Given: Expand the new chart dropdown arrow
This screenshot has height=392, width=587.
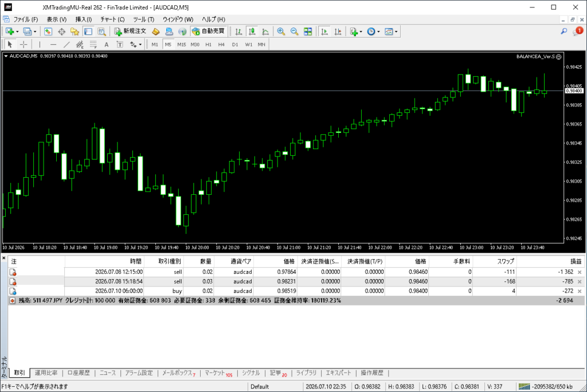Looking at the screenshot, I should [17, 32].
